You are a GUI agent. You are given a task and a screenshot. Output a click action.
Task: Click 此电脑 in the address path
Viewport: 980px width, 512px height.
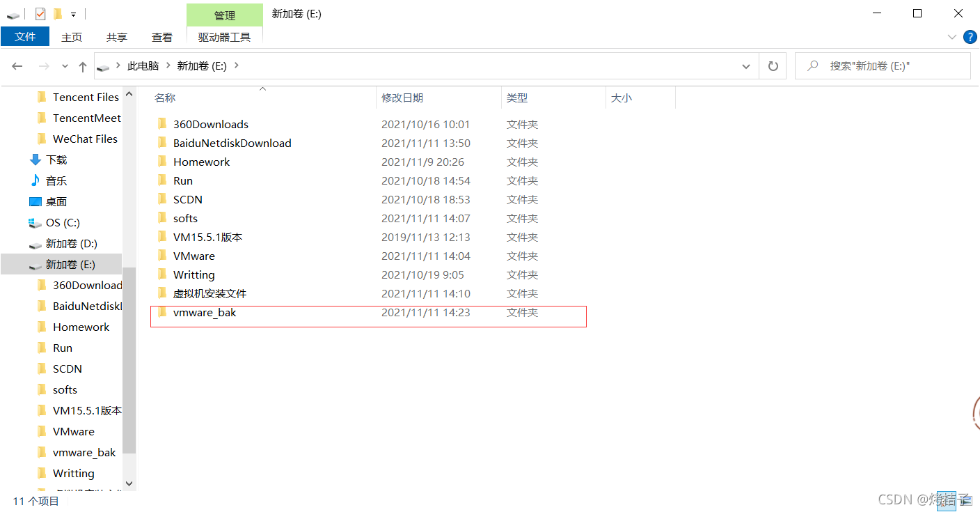143,65
